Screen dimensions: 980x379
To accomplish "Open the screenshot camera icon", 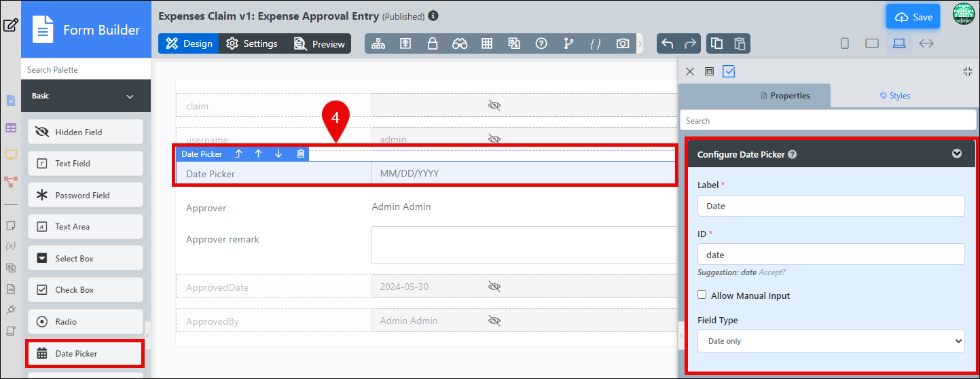I will [623, 43].
